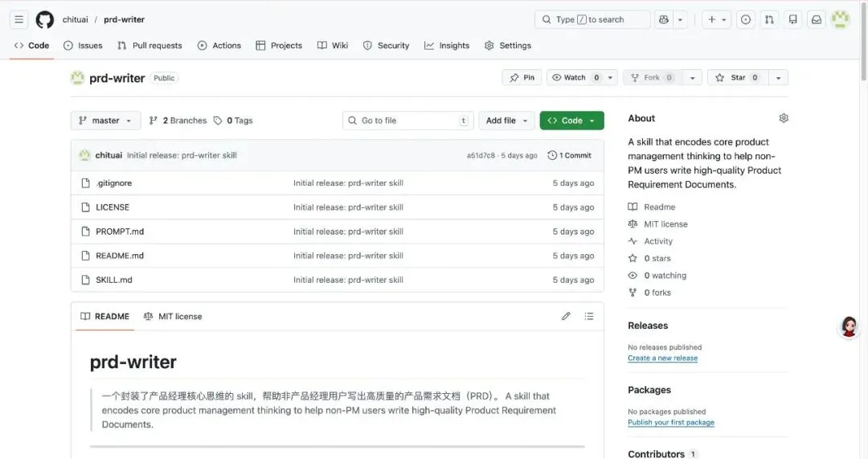868x459 pixels.
Task: Switch to the MIT license tab
Action: pyautogui.click(x=173, y=316)
